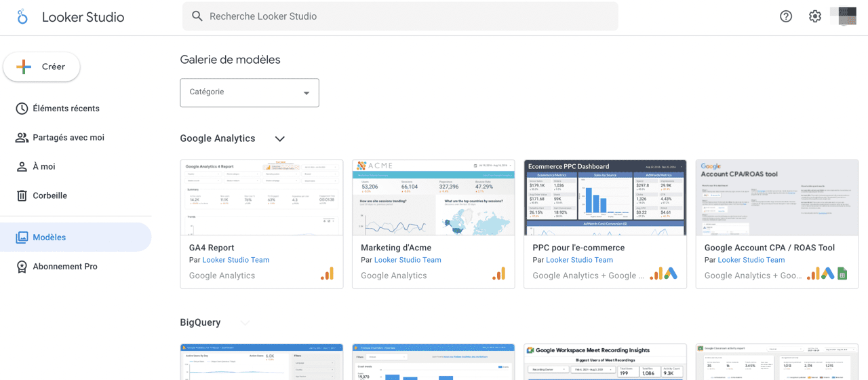Open Looker Studio Team link under Google Account CPA
Viewport: 868px width, 380px height.
pos(751,260)
